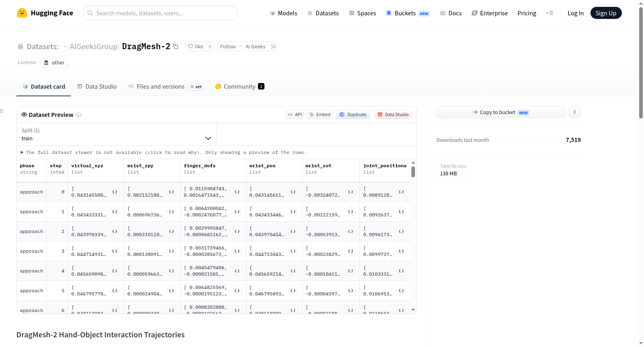
Task: Expand wrist_rot cell in step 2 row
Action: (x=351, y=231)
